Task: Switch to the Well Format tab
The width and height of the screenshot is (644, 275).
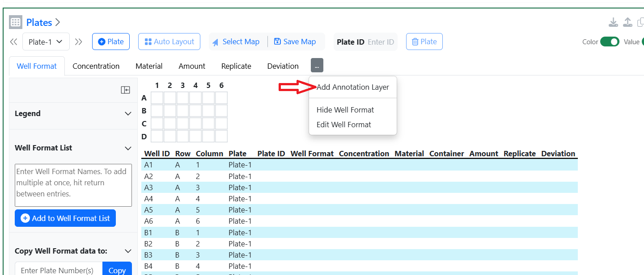Action: click(x=37, y=66)
